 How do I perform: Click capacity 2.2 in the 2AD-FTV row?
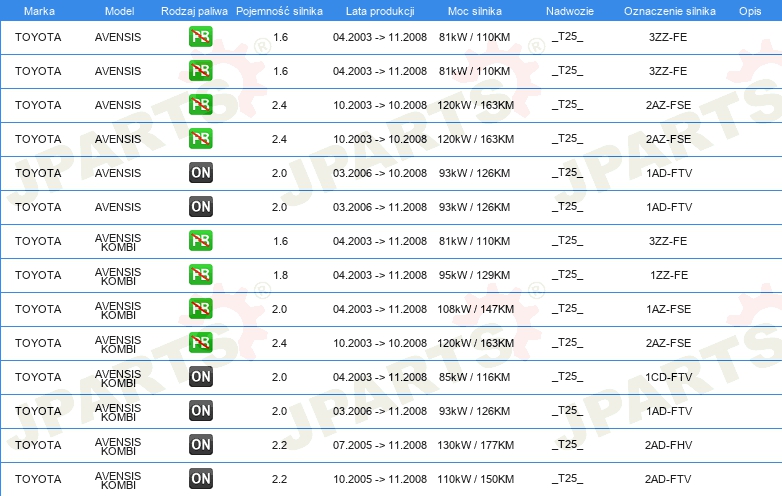pyautogui.click(x=279, y=479)
